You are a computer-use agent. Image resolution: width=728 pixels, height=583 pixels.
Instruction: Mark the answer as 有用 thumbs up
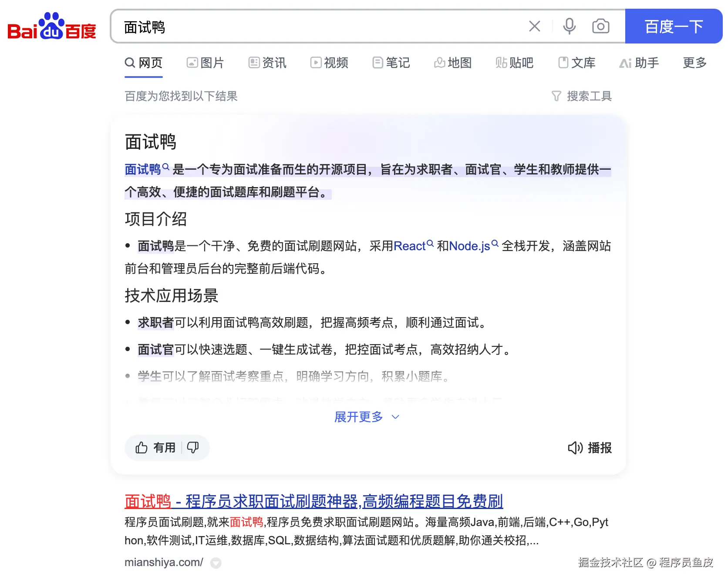(155, 448)
